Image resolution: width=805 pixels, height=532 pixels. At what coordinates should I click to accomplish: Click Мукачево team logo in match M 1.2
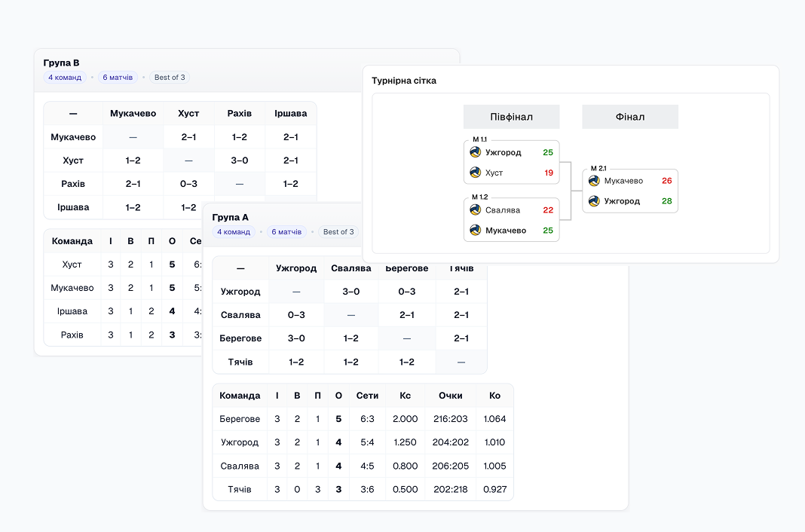click(475, 231)
